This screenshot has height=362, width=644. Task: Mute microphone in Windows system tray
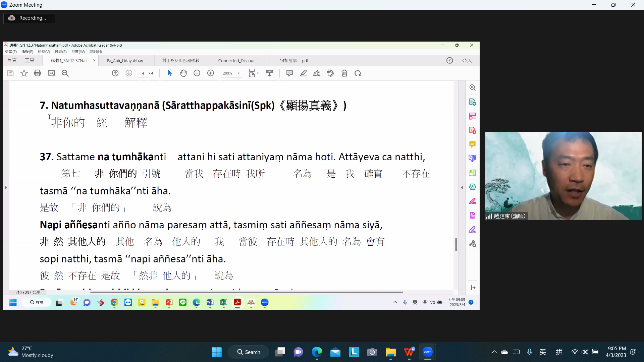tap(529, 352)
